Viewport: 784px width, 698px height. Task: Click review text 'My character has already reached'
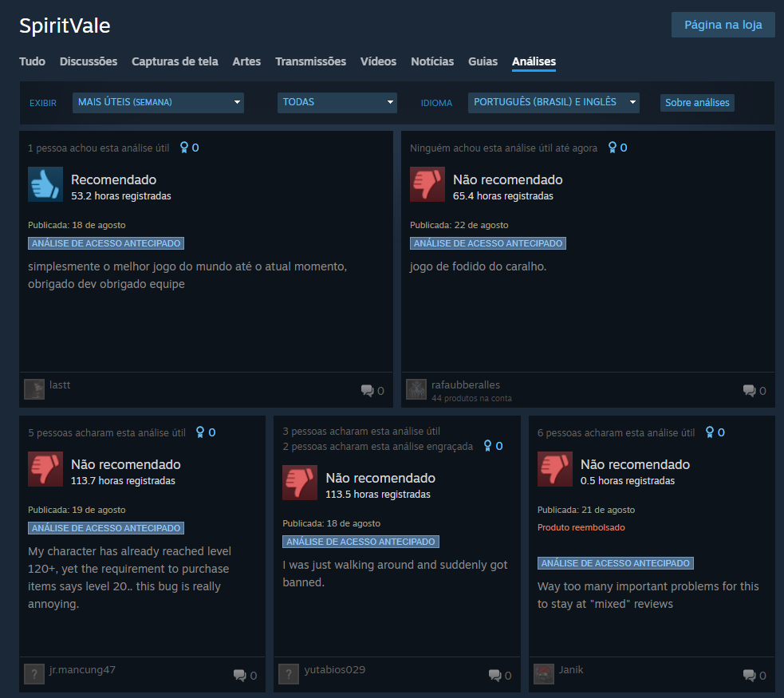129,578
